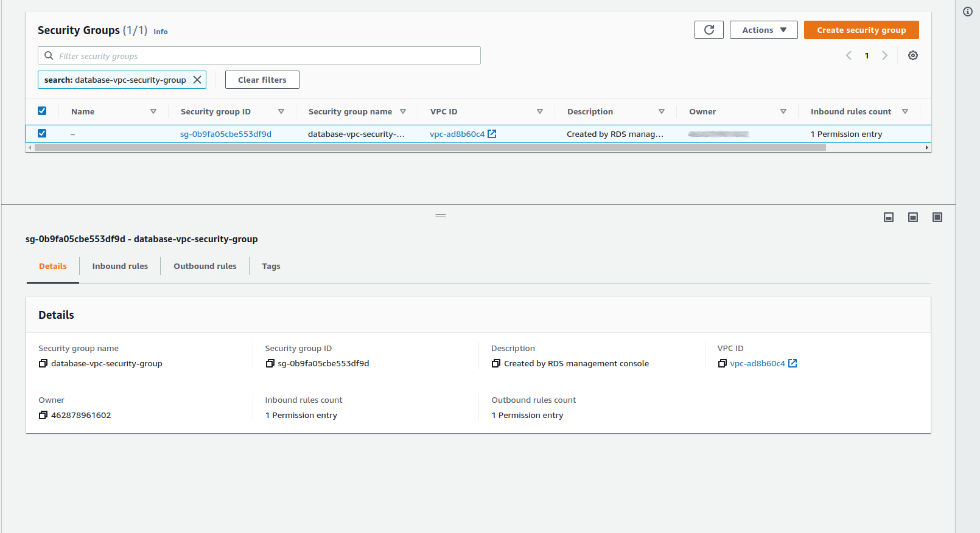Click the Create security group button

(861, 30)
